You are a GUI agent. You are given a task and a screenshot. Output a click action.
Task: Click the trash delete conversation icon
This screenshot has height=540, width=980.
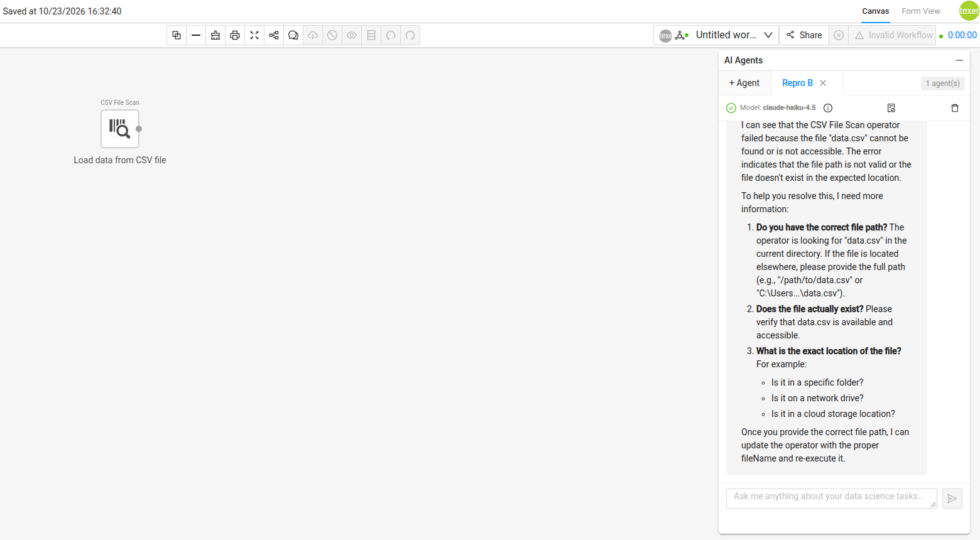(955, 108)
